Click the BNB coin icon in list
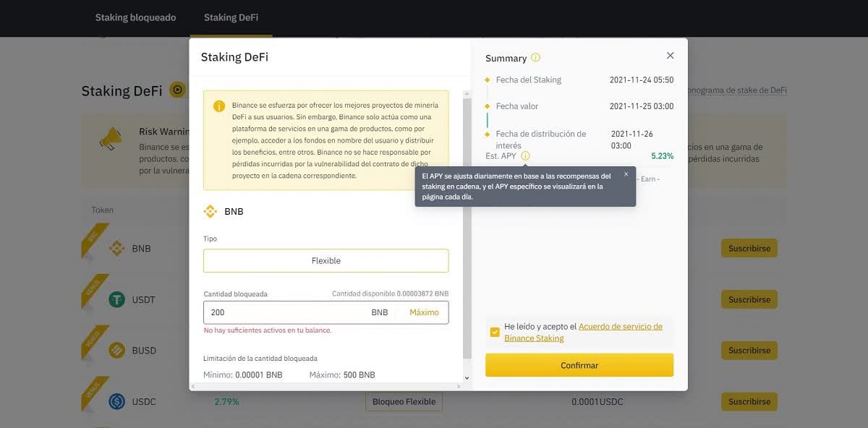The width and height of the screenshot is (868, 428). (x=117, y=248)
